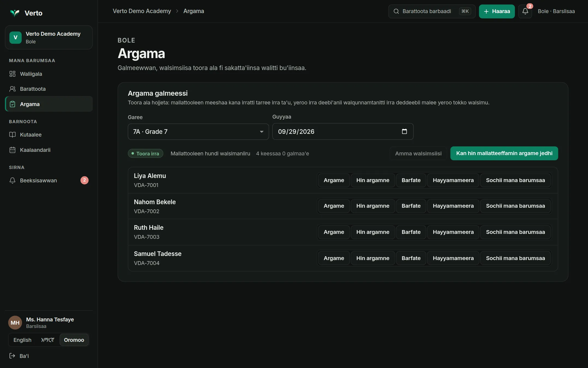Click the red 2 badge beside Beeksisawwan
The width and height of the screenshot is (588, 368).
tap(84, 180)
